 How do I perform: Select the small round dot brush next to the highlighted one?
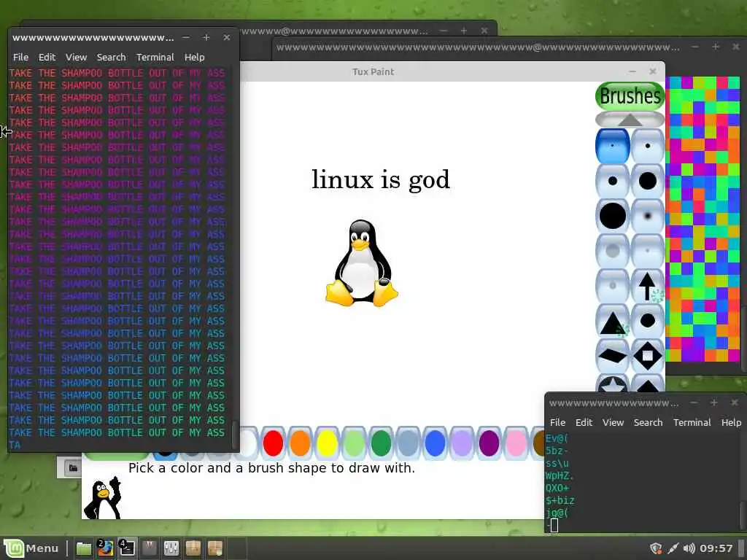pyautogui.click(x=648, y=146)
